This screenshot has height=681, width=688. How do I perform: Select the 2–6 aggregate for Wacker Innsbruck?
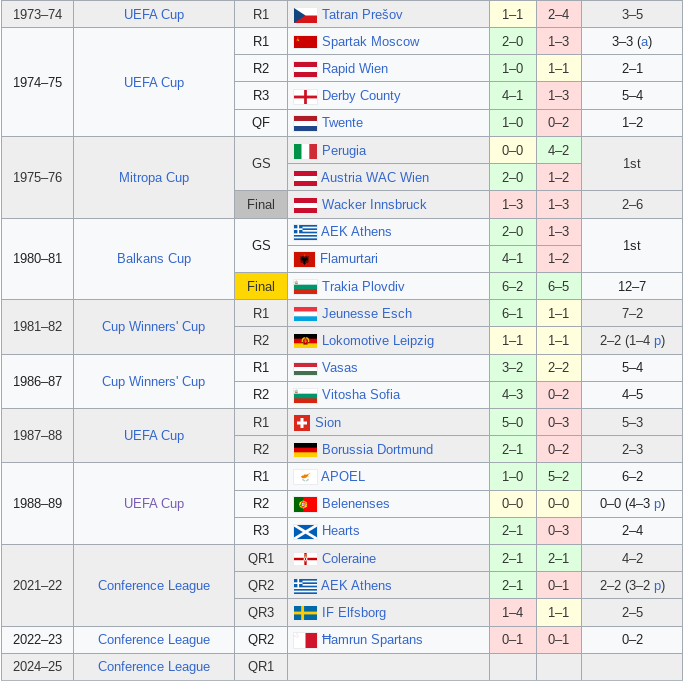click(x=632, y=204)
